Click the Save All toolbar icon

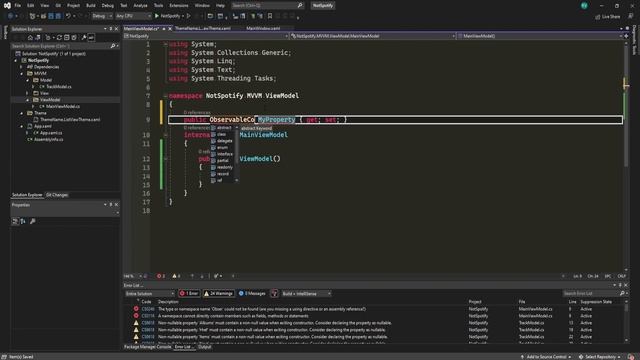[x=58, y=16]
